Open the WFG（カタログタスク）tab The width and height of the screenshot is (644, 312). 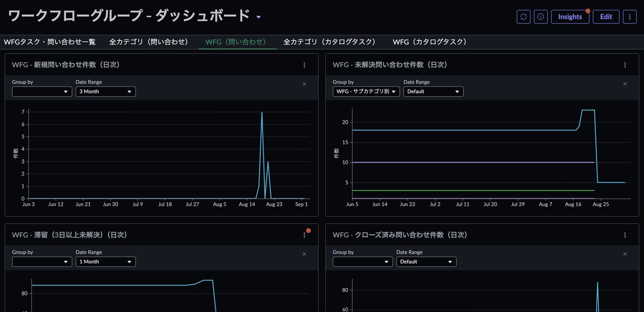click(431, 42)
